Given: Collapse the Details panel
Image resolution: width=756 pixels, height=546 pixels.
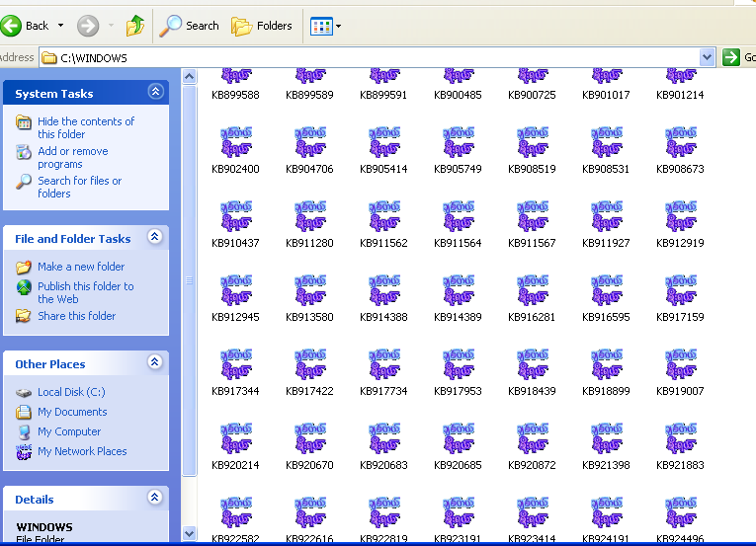Looking at the screenshot, I should click(x=155, y=498).
